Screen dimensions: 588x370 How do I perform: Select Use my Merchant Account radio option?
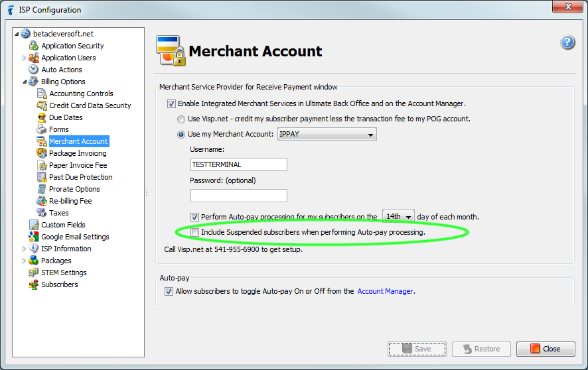pos(181,135)
